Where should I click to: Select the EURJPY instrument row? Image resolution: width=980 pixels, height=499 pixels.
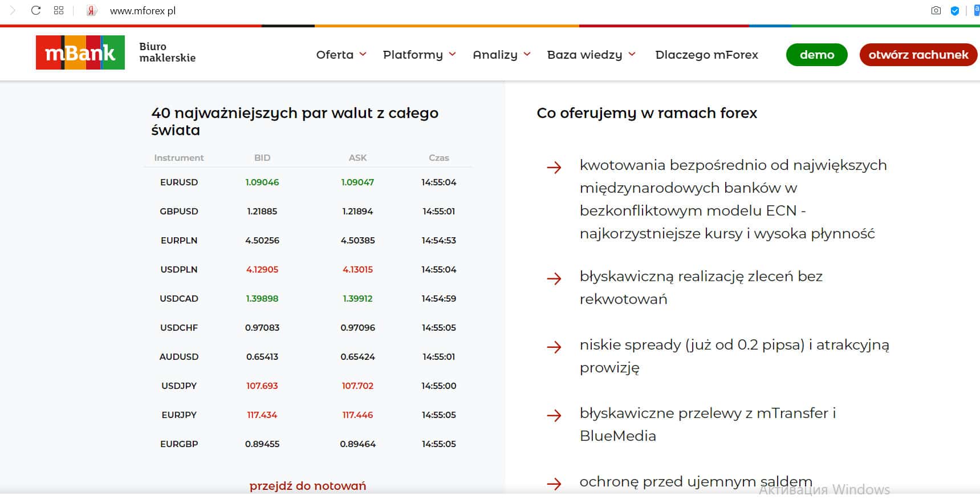(308, 415)
